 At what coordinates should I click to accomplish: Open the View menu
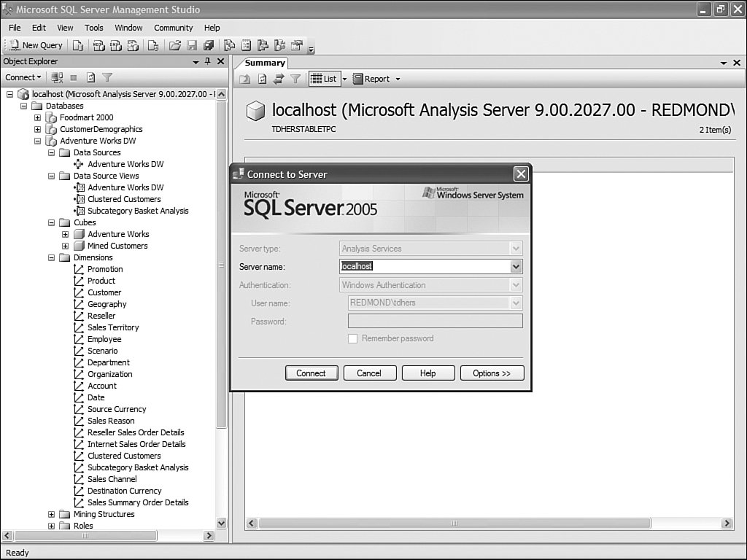[65, 28]
